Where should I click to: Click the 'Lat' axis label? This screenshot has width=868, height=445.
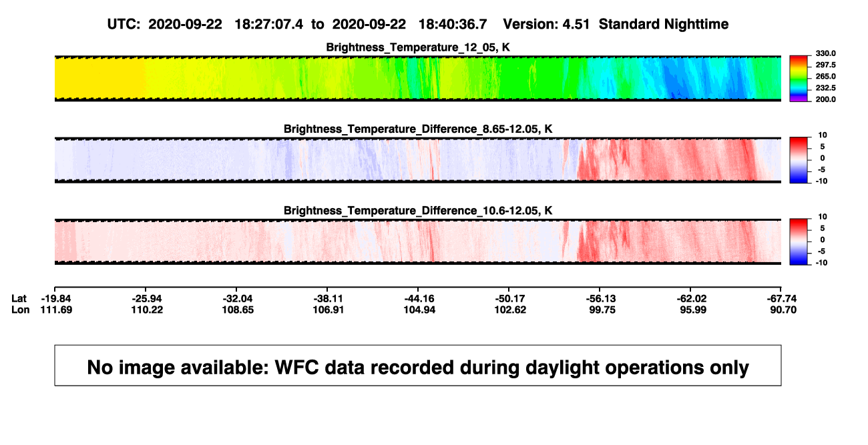(x=19, y=298)
